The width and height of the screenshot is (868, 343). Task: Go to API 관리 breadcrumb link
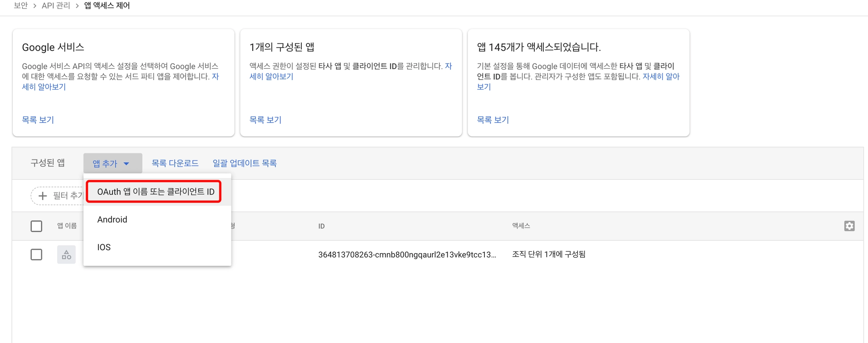pos(56,6)
